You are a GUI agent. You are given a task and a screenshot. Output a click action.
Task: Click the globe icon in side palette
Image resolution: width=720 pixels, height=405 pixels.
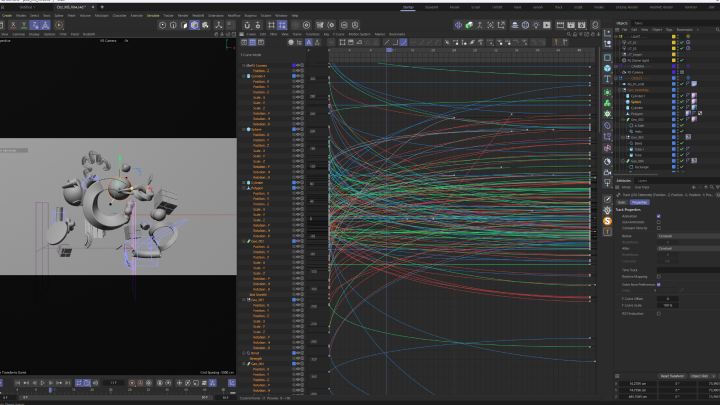pos(608,162)
